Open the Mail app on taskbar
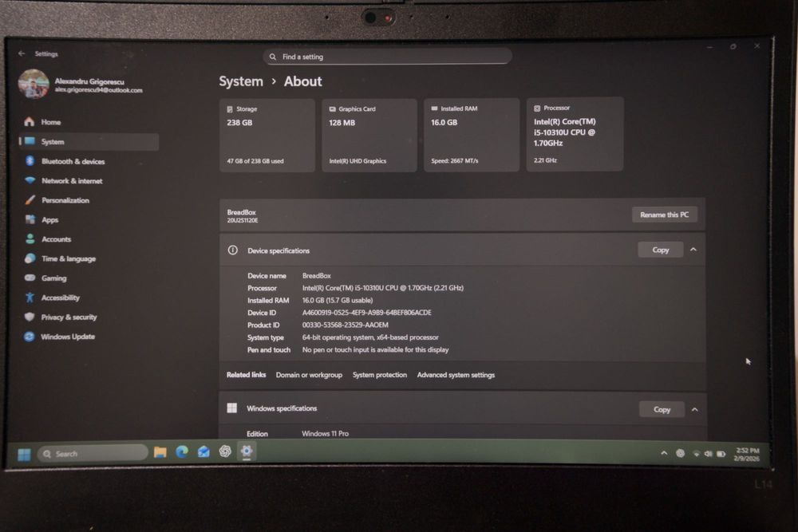This screenshot has height=532, width=798. (203, 451)
